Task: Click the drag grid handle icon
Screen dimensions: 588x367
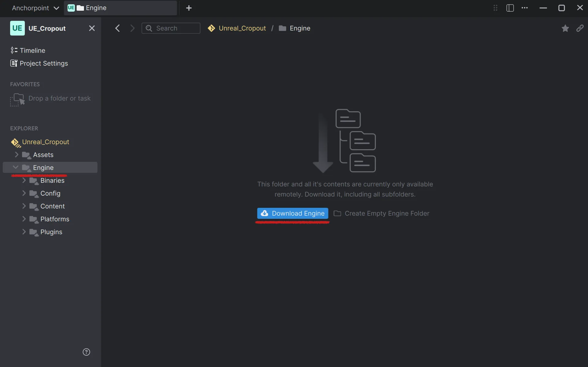Action: pyautogui.click(x=495, y=8)
